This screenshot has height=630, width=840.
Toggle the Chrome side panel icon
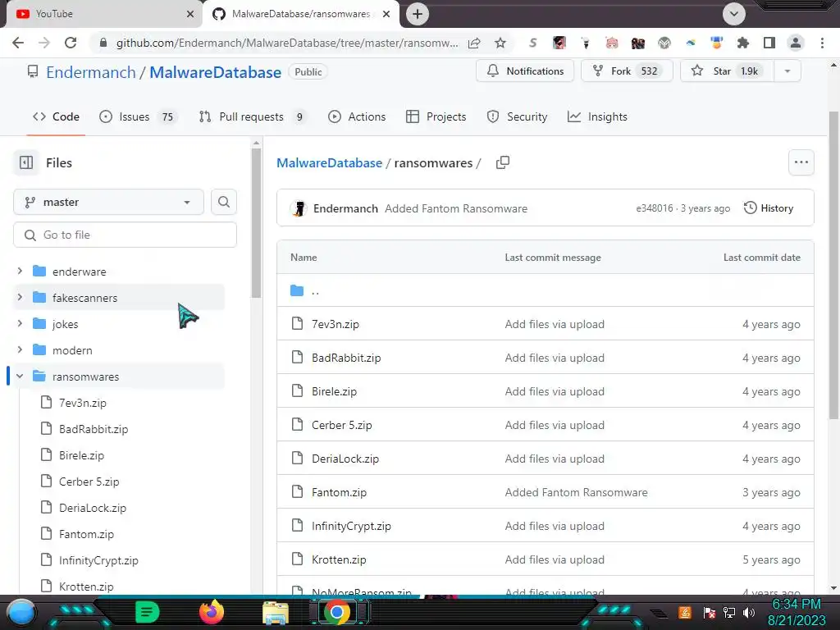[769, 43]
